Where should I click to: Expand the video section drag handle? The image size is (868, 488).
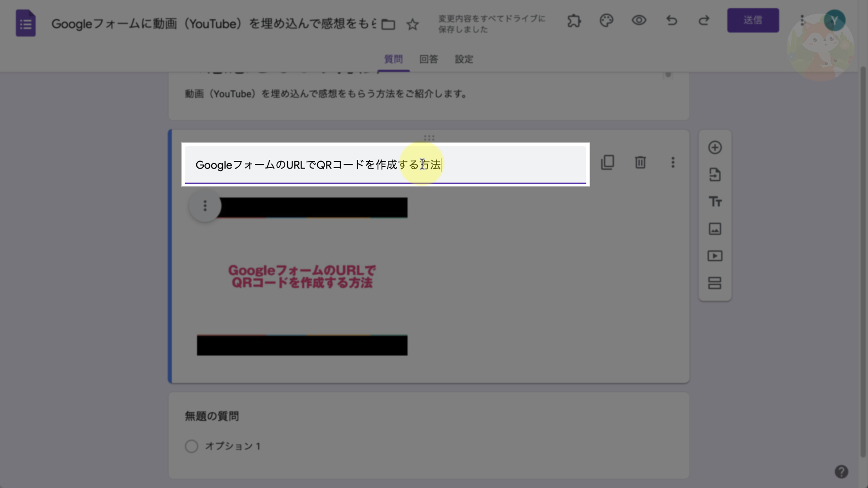429,138
